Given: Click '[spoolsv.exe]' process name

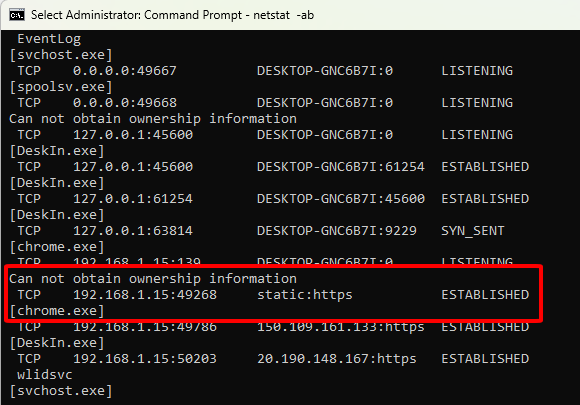Looking at the screenshot, I should 61,87.
